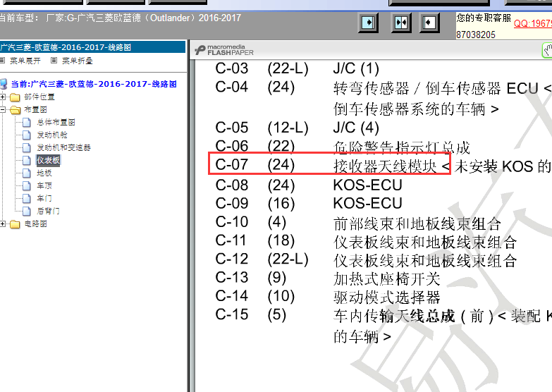Click 菜单折叠 to collapse all menus
The width and height of the screenshot is (552, 392).
pos(76,61)
